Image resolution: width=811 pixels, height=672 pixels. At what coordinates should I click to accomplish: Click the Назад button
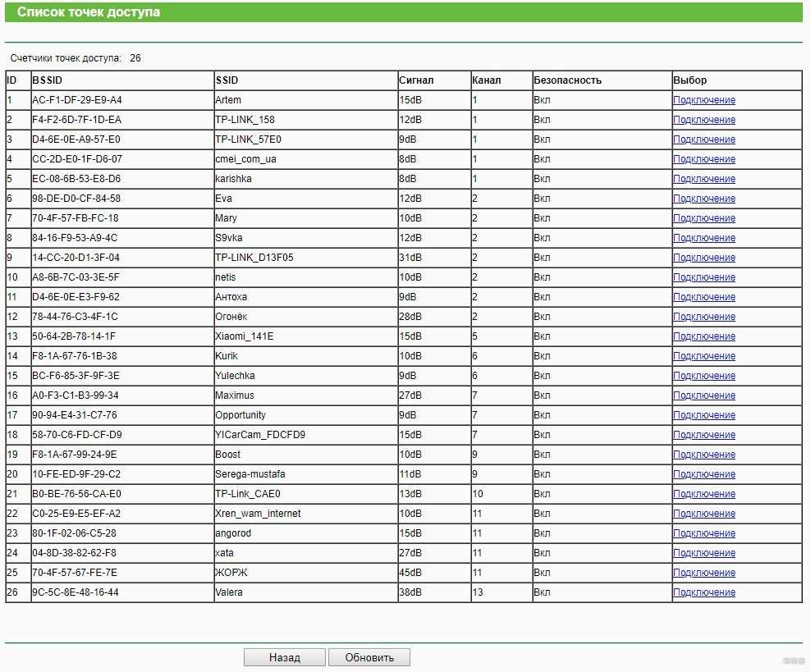(x=285, y=657)
